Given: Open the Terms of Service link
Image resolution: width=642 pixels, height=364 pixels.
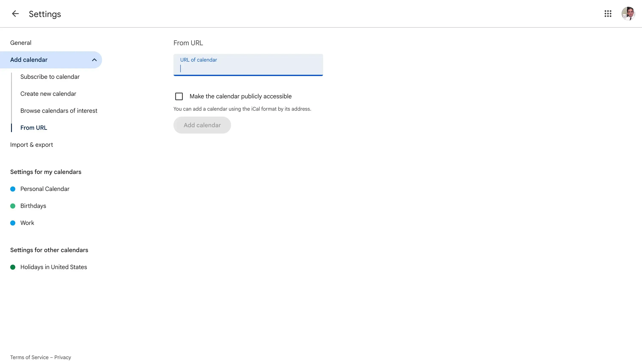Looking at the screenshot, I should pos(29,357).
